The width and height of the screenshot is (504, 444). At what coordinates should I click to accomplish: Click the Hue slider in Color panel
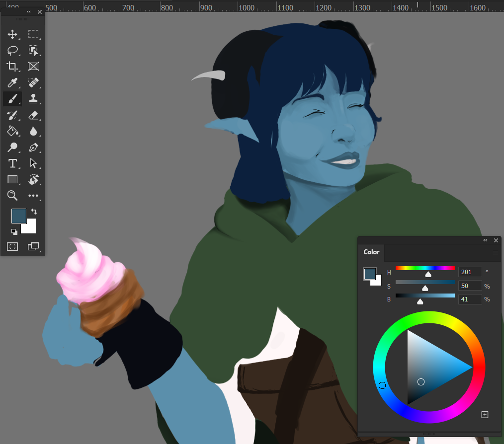click(425, 268)
